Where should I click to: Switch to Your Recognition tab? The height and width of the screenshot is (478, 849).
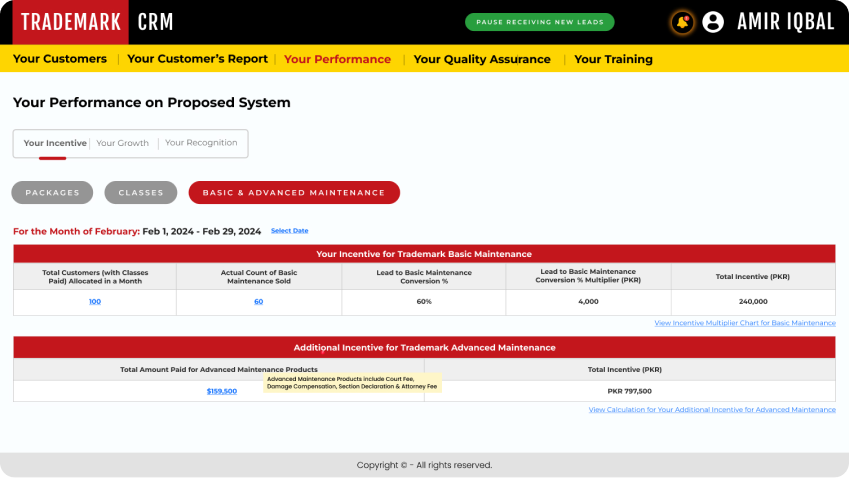pos(201,143)
